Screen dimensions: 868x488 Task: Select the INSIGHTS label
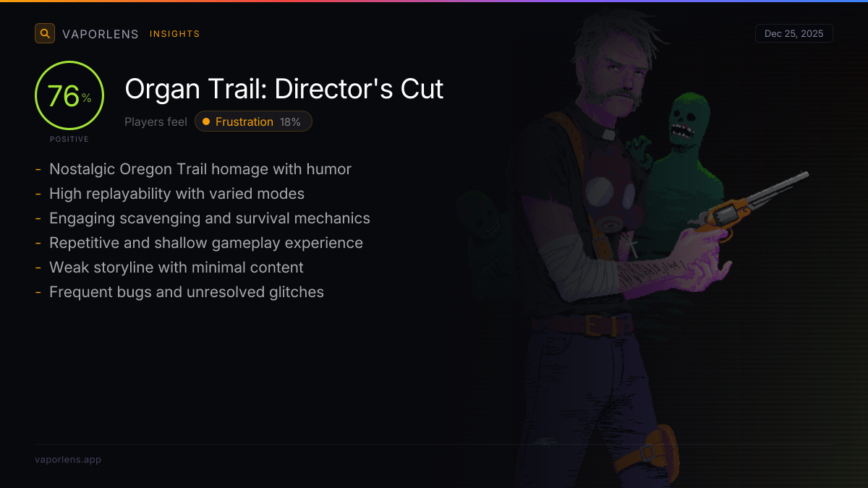(175, 34)
